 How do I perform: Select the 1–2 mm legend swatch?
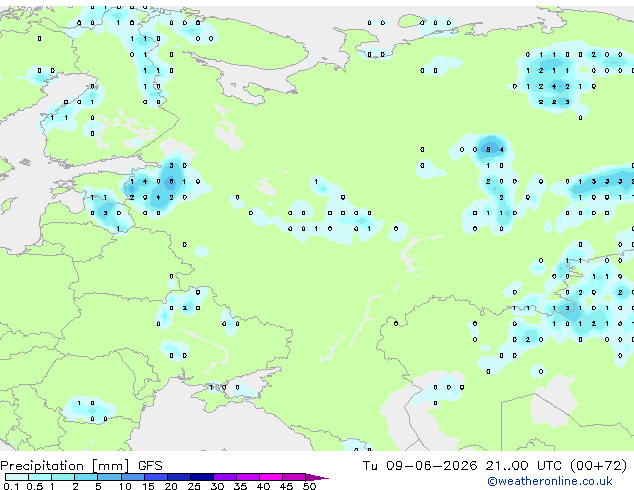(x=63, y=477)
